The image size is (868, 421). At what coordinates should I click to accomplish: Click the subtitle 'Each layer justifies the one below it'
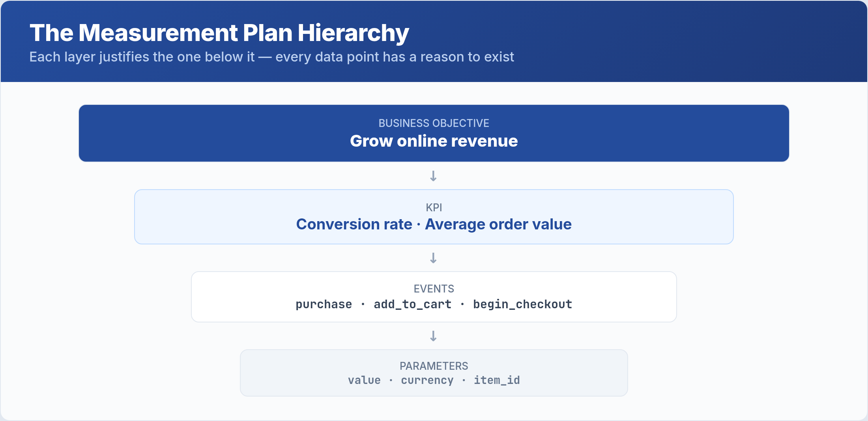click(142, 57)
